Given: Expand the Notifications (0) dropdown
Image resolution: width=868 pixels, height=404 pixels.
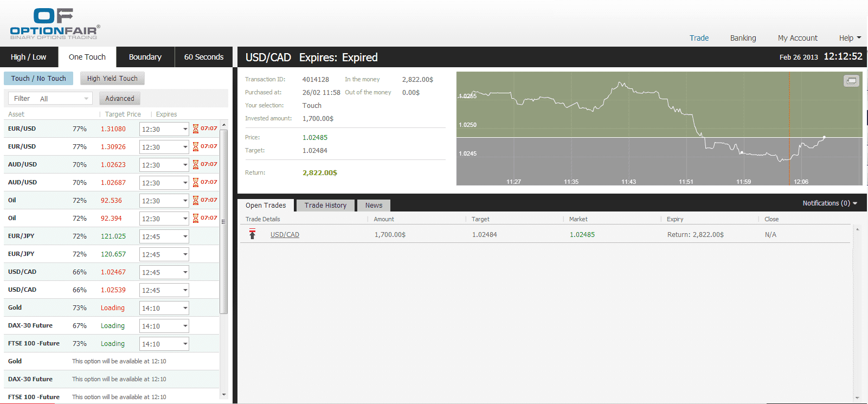Looking at the screenshot, I should tap(830, 203).
